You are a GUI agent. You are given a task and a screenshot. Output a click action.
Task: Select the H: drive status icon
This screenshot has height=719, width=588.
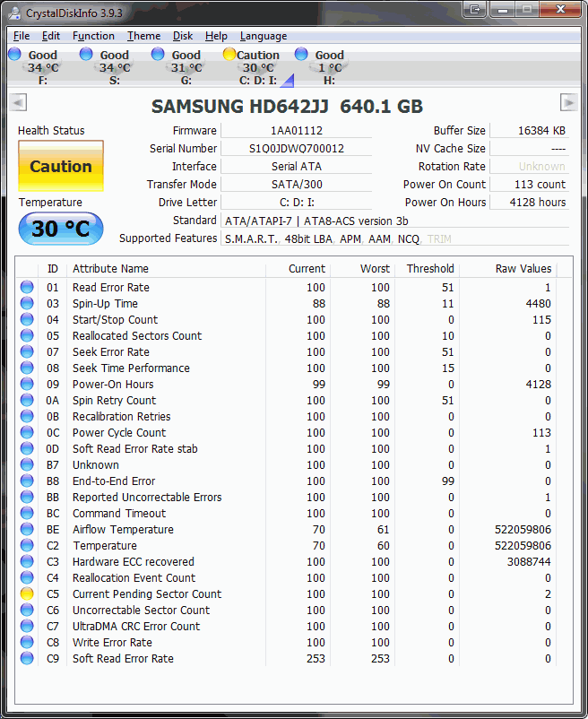tap(301, 54)
